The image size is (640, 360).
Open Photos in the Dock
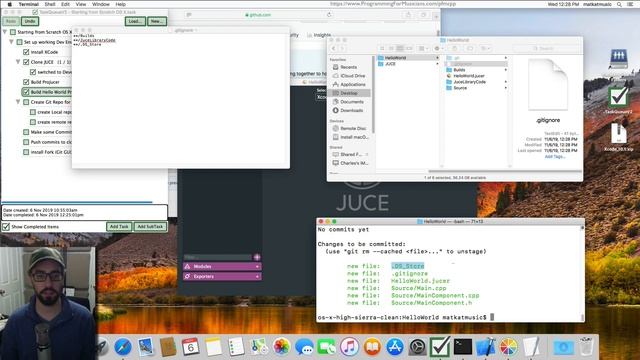click(281, 347)
